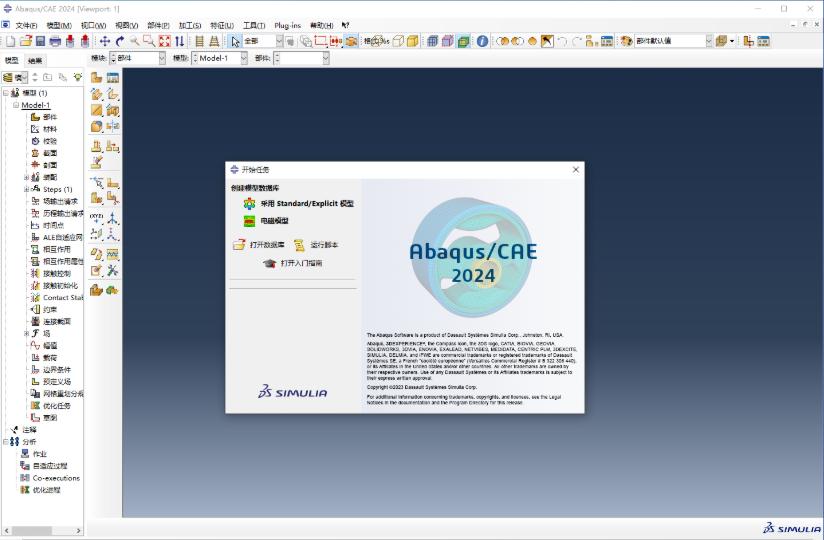Click the Open database folder icon in toolbar

pyautogui.click(x=26, y=41)
